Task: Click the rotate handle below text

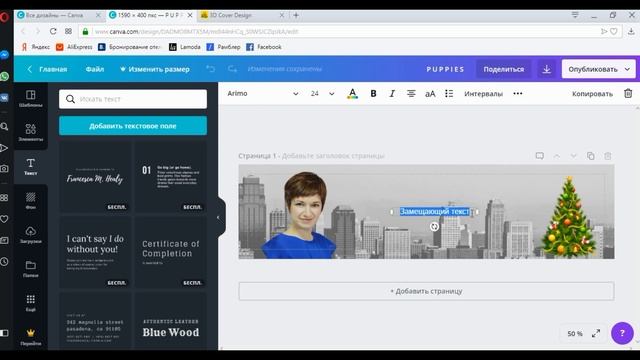Action: click(x=434, y=226)
